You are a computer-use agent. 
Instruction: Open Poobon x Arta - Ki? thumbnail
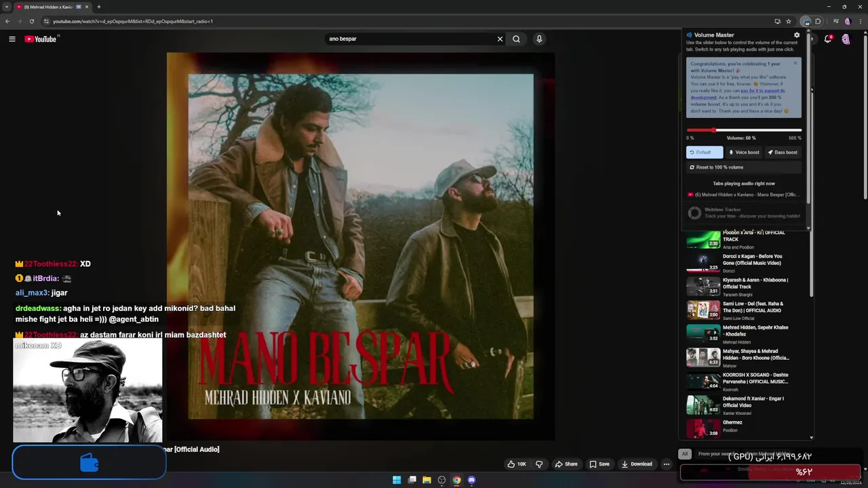tap(703, 239)
